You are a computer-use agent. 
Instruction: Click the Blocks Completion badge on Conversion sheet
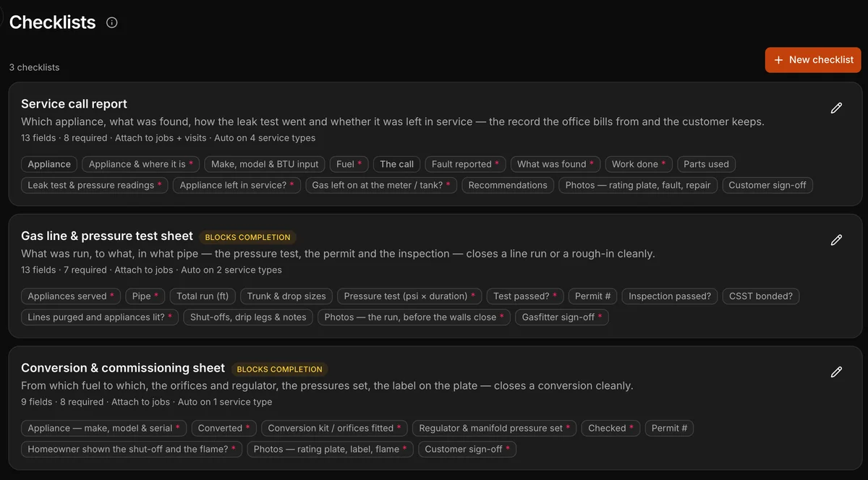280,369
